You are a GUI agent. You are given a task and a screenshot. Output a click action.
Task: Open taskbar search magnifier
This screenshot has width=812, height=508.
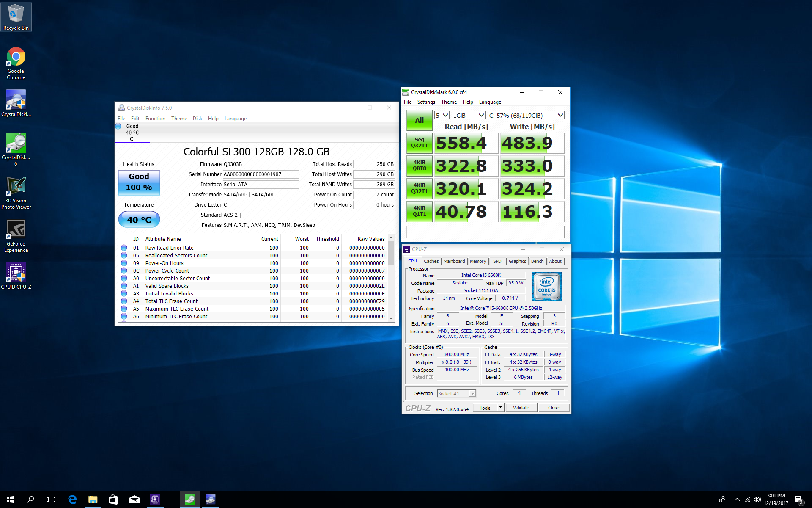[x=30, y=500]
